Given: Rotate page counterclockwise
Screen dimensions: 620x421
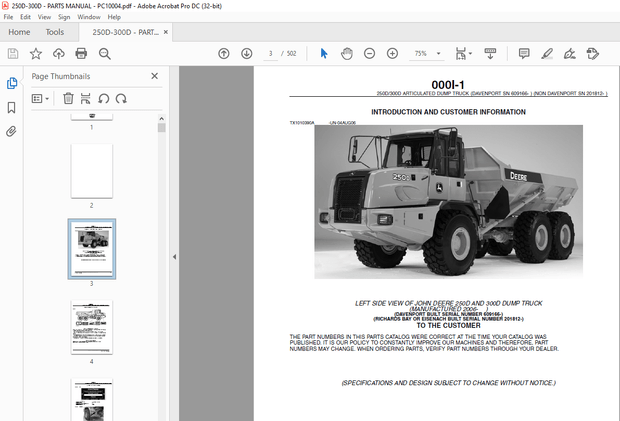Looking at the screenshot, I should point(104,98).
